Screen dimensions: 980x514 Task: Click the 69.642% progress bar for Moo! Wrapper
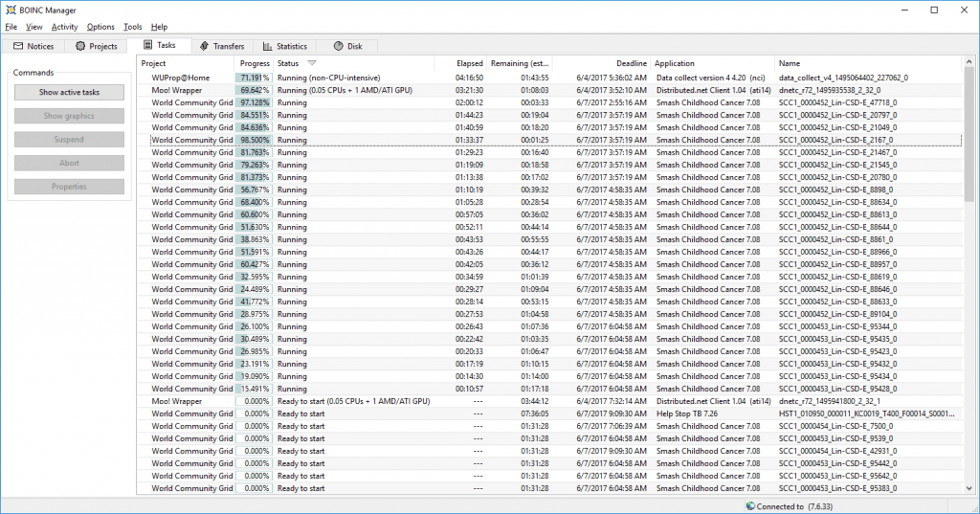(x=254, y=90)
